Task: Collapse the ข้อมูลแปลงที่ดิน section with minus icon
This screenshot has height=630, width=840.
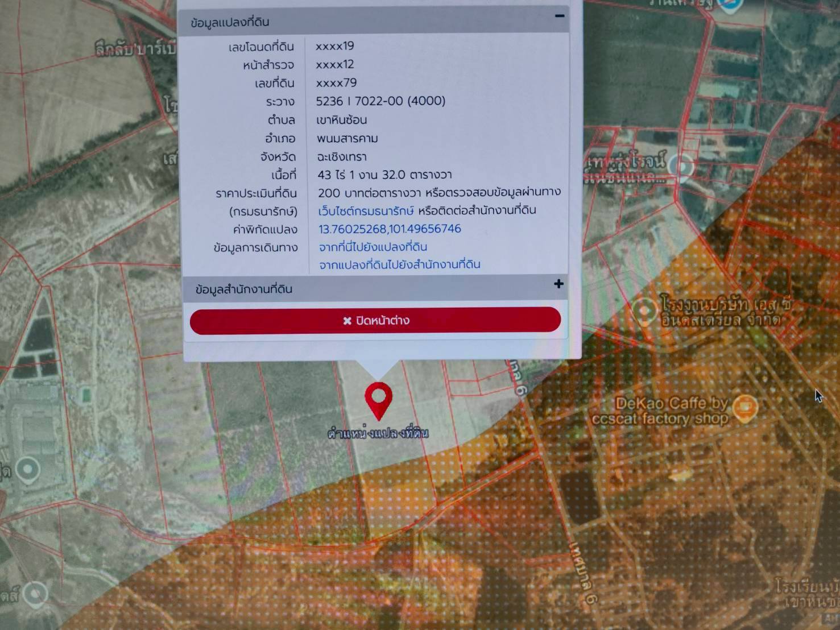Action: coord(559,16)
